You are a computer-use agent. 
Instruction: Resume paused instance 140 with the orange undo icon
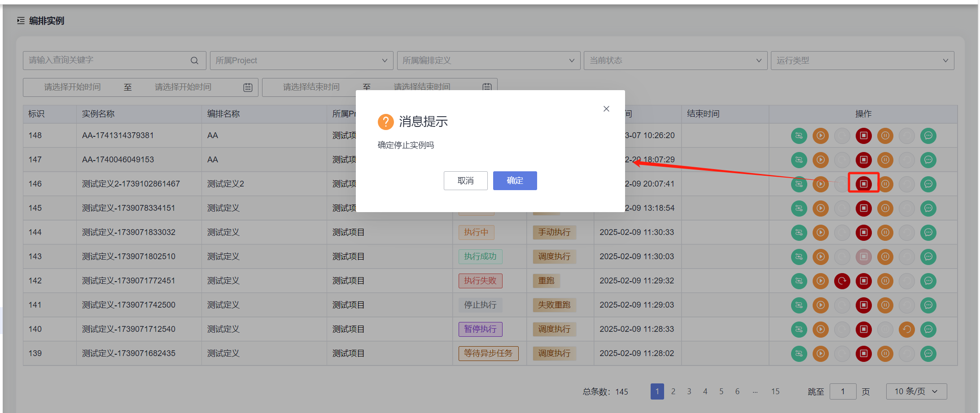[906, 329]
